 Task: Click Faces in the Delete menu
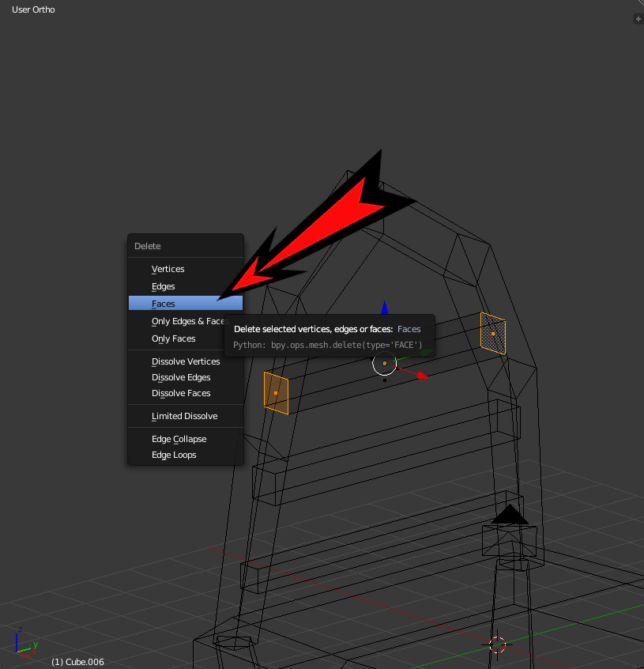[186, 304]
